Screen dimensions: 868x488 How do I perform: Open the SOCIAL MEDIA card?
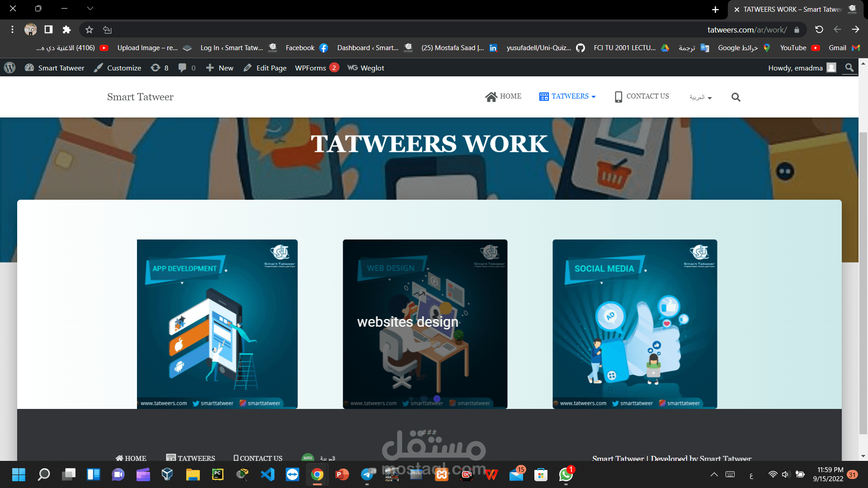[x=635, y=324]
